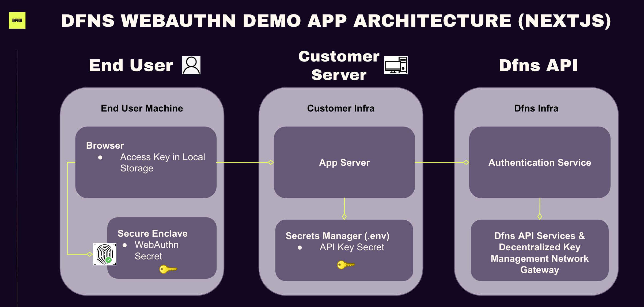
Task: Click the diamond connector beside fingerprint icon
Action: click(90, 254)
